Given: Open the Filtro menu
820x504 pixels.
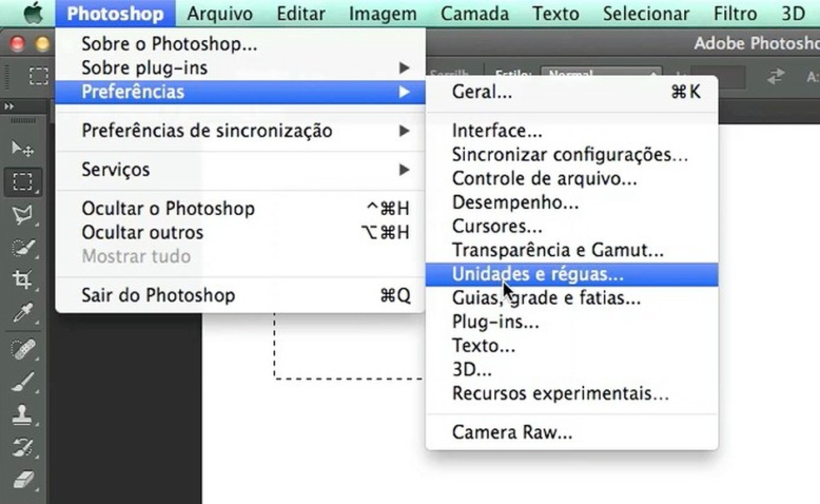Looking at the screenshot, I should (734, 13).
